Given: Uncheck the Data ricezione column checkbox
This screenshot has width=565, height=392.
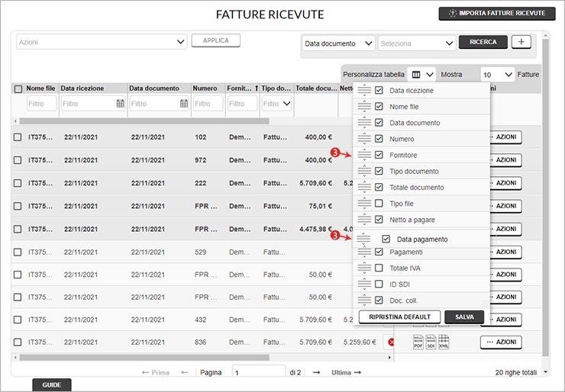Looking at the screenshot, I should [x=379, y=90].
